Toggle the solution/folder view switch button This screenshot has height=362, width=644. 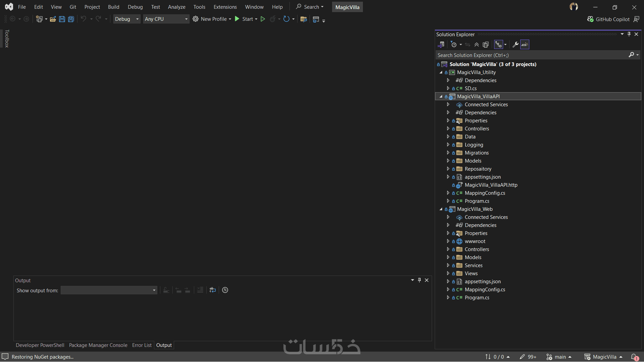tap(441, 45)
